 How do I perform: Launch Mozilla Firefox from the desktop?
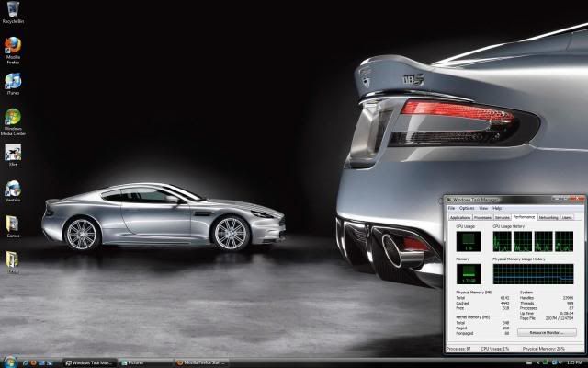13,46
